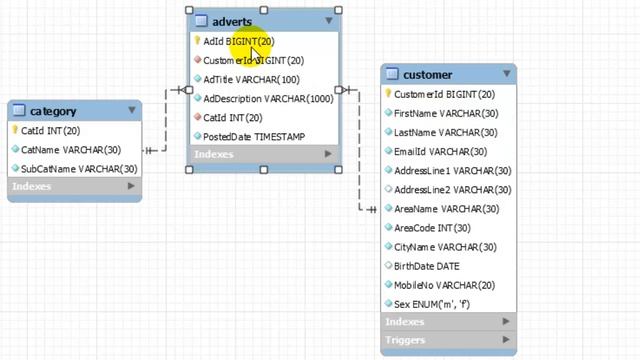Select the PostedDate TIMESTAMP column
The height and width of the screenshot is (360, 640).
click(x=254, y=137)
